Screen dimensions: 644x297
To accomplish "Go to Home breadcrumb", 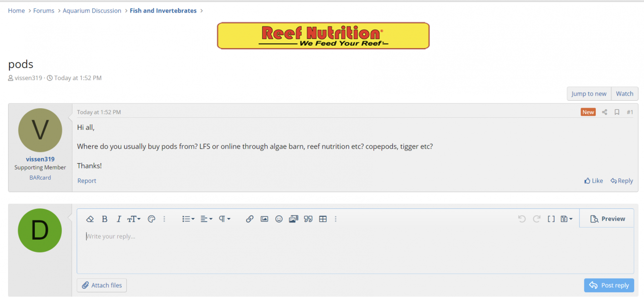I will [x=17, y=11].
